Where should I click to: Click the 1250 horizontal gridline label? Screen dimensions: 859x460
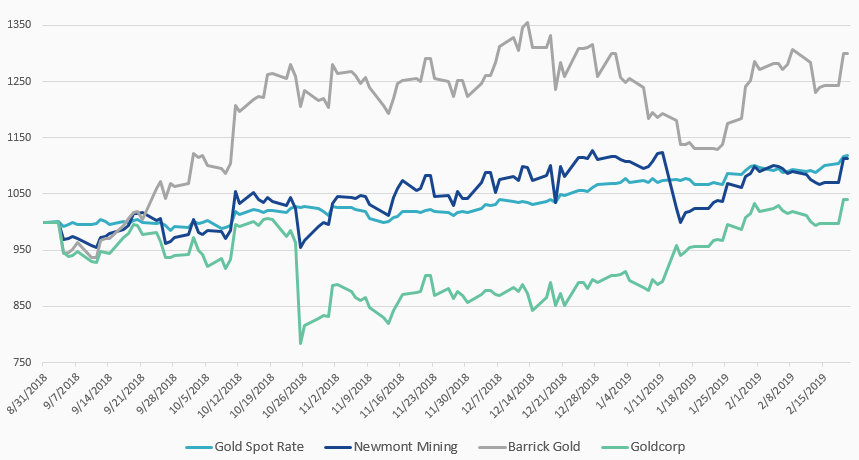20,81
